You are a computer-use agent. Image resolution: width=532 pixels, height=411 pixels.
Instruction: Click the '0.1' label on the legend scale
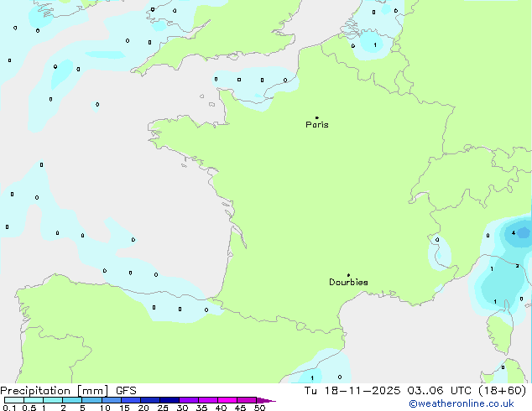click(x=9, y=408)
